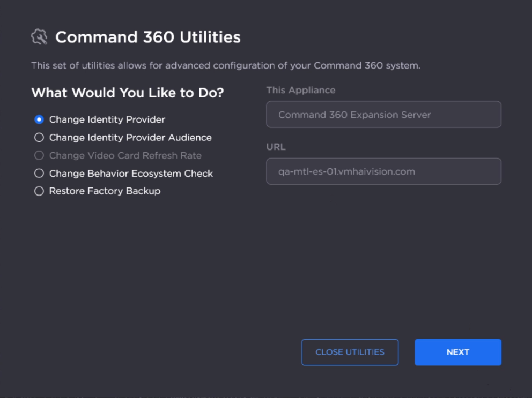
Task: Click the URL text field
Action: [x=383, y=171]
